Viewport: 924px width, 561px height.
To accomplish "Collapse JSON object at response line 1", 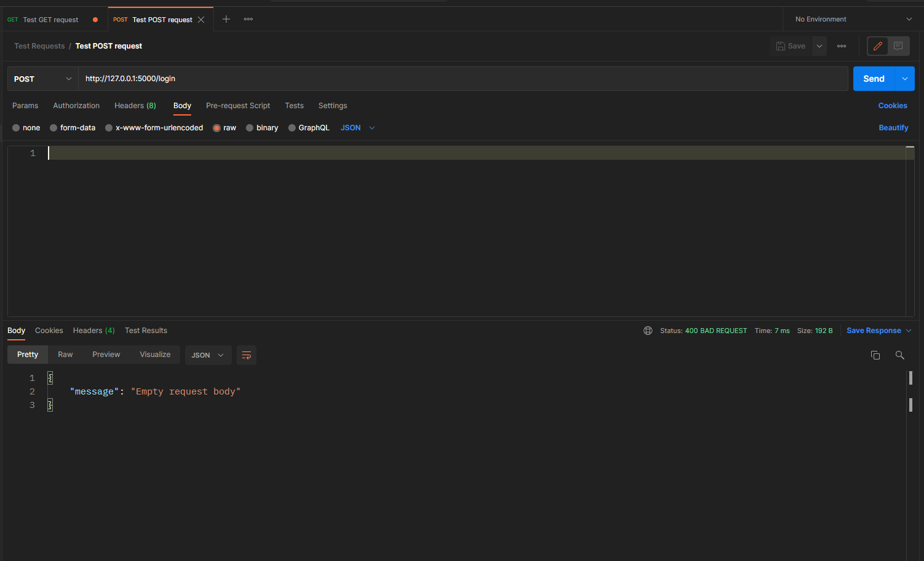I will [x=50, y=378].
